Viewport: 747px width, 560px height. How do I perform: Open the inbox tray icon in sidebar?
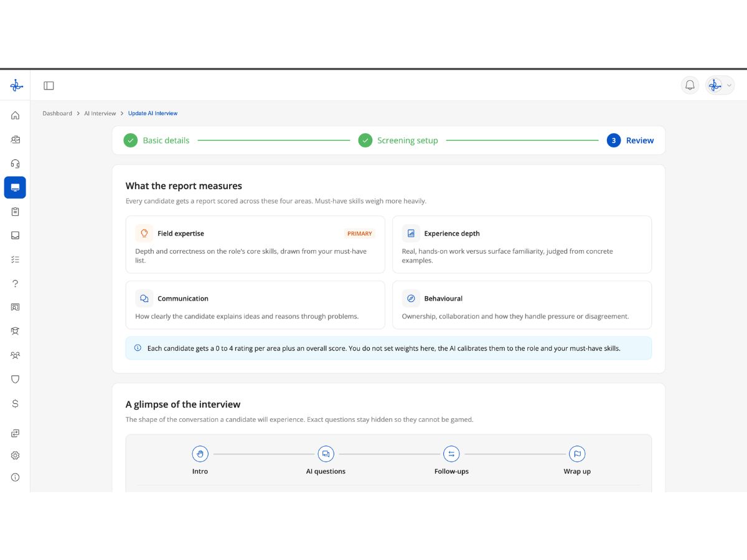[x=15, y=235]
